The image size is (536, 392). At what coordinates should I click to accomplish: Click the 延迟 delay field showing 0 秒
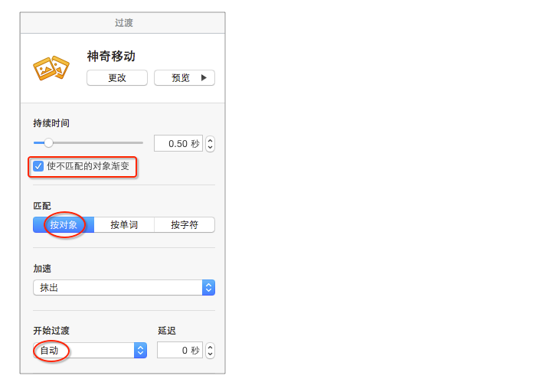(x=179, y=351)
